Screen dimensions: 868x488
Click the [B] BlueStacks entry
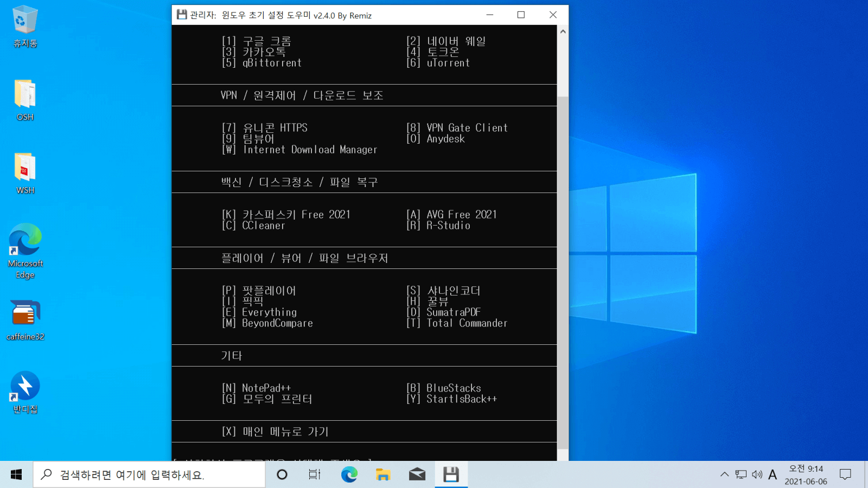tap(443, 388)
